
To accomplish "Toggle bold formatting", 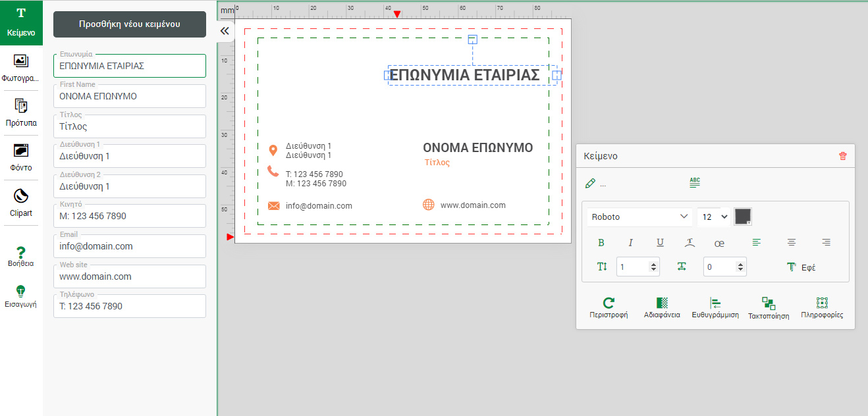I will tap(601, 243).
